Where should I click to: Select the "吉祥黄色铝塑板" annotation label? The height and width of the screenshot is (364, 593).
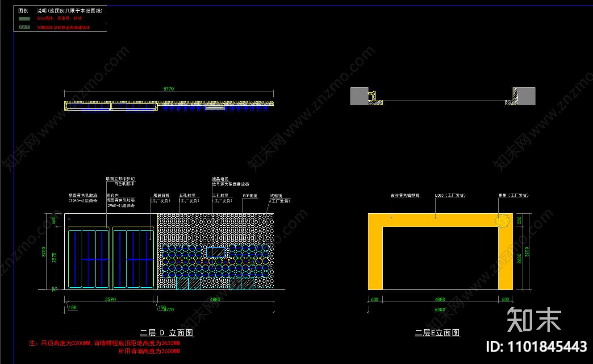[x=405, y=195]
